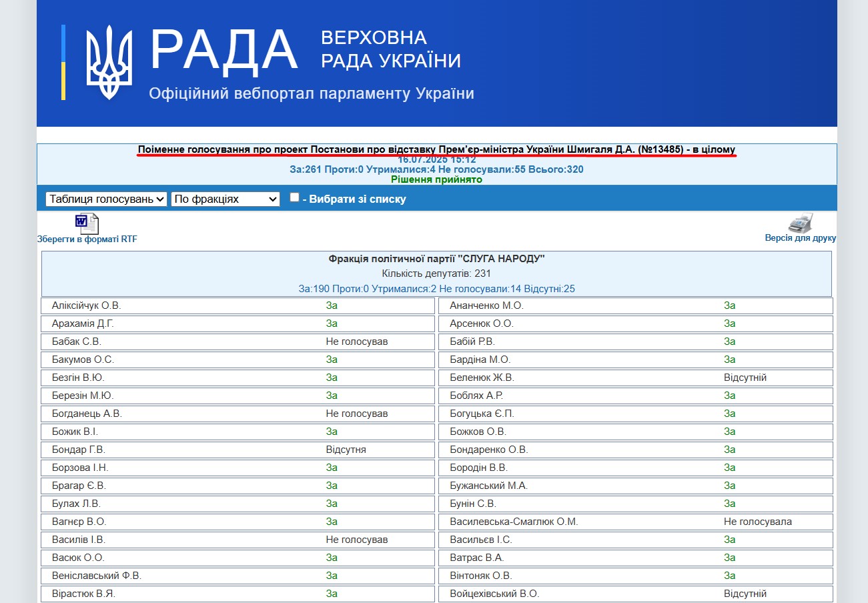The height and width of the screenshot is (603, 868).
Task: Click the vote title about Шмигаль resignation
Action: [437, 149]
